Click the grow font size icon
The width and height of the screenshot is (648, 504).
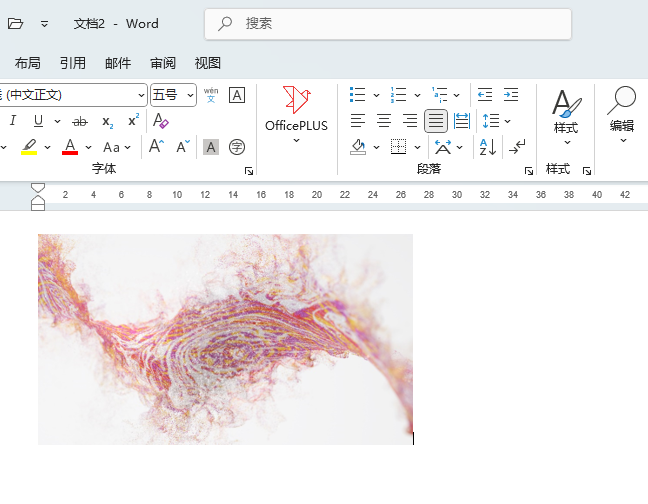tap(156, 146)
